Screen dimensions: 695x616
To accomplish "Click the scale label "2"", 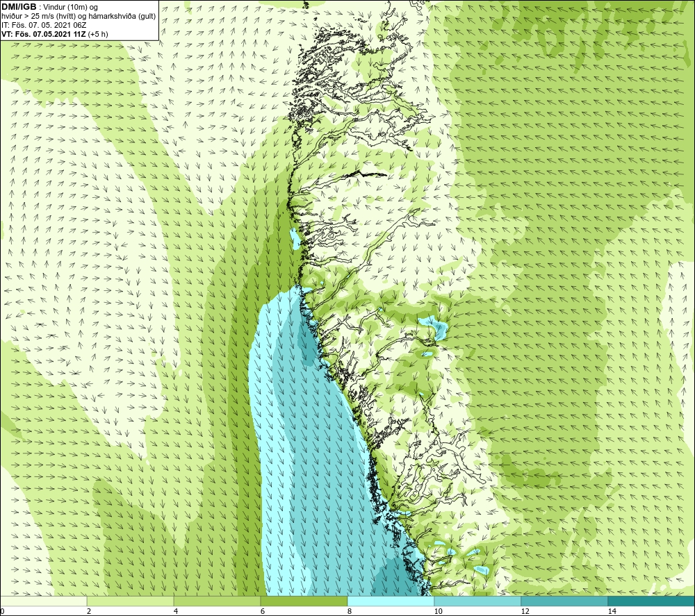I will 89,612.
